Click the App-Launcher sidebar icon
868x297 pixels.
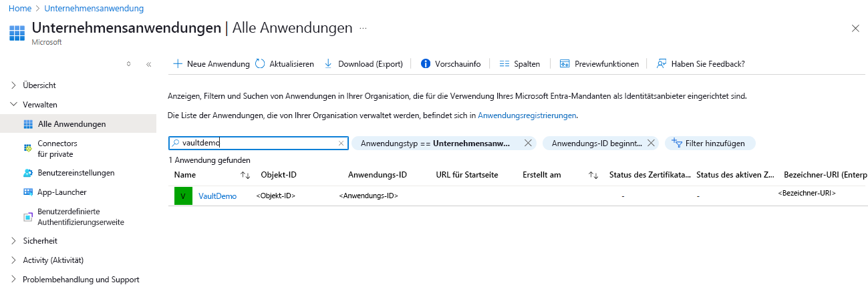28,192
